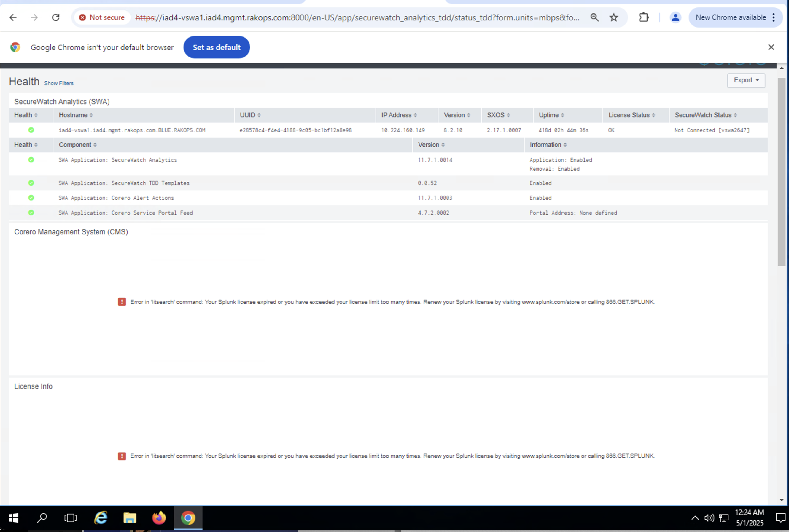Image resolution: width=789 pixels, height=532 pixels.
Task: Sort SWA table by SecureWatch Status
Action: (706, 115)
